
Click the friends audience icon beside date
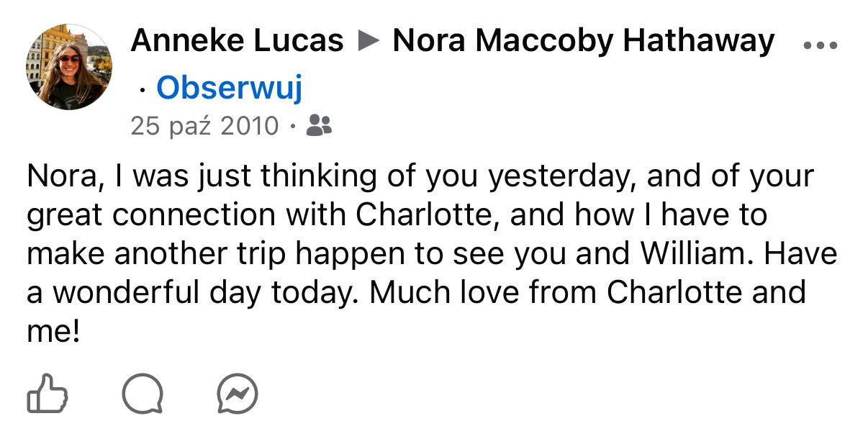click(319, 126)
